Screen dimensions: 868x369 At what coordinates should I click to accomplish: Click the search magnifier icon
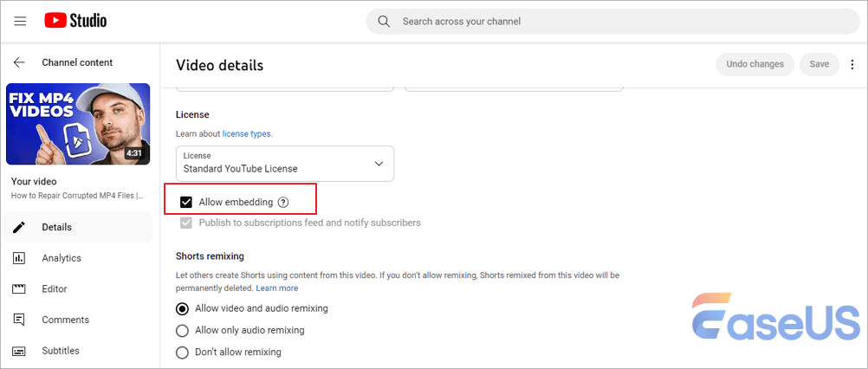click(x=384, y=21)
